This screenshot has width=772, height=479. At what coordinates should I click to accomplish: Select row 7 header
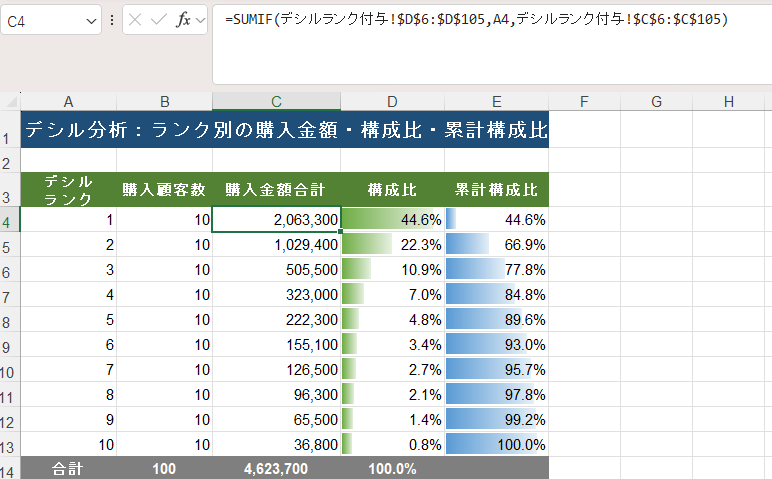point(10,294)
